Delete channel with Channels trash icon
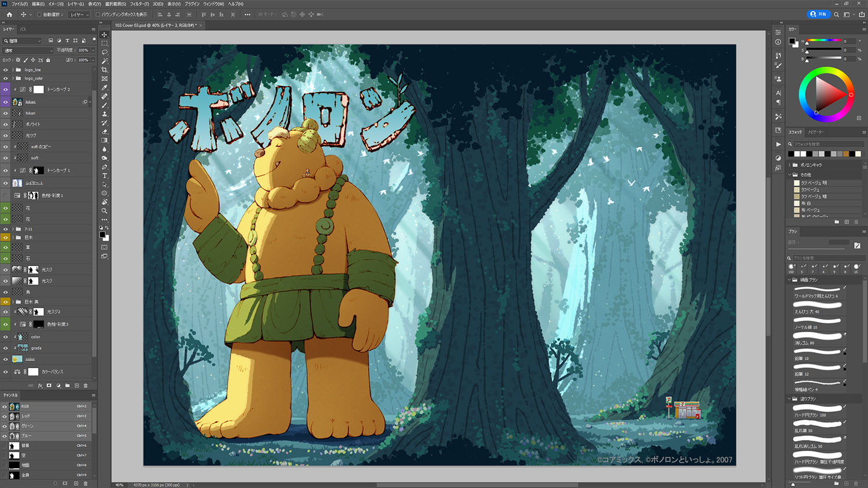This screenshot has width=868, height=488. point(86,483)
